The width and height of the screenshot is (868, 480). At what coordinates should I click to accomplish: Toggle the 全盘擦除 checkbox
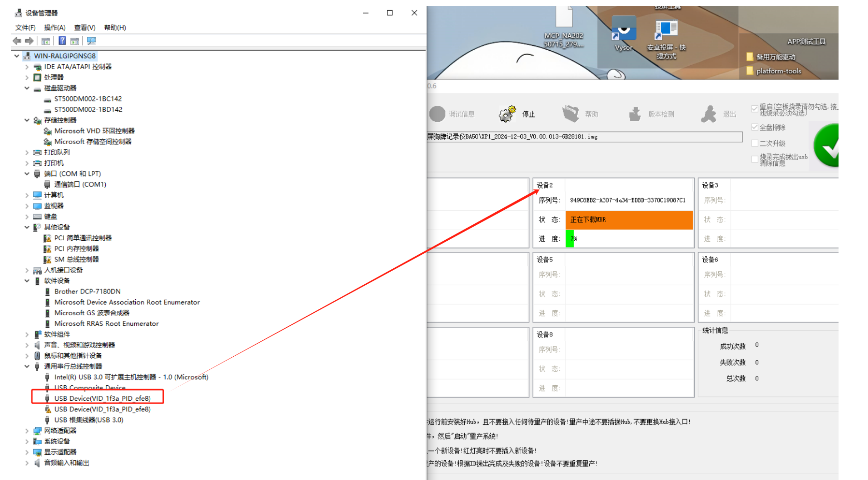pos(754,127)
